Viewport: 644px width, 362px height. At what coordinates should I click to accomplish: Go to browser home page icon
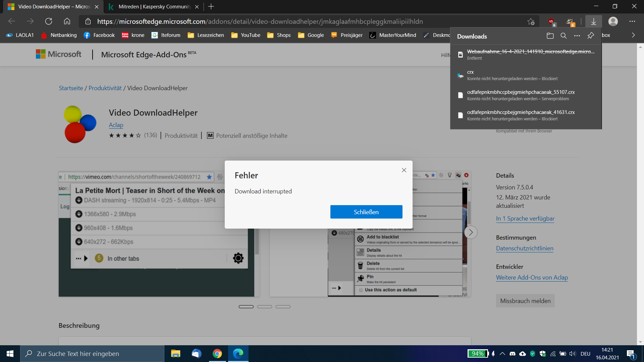67,21
